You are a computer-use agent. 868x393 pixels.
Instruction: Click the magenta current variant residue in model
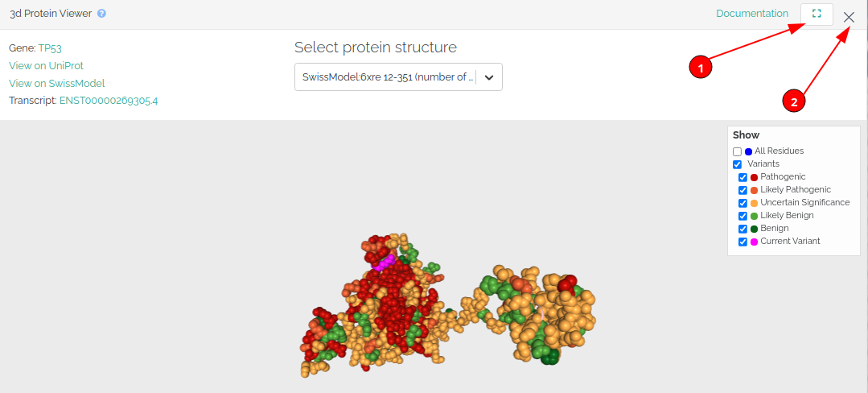(x=385, y=261)
